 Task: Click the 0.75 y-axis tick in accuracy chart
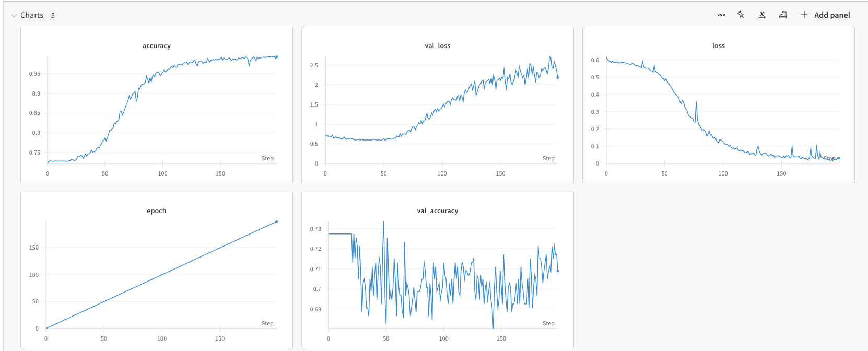pos(34,153)
